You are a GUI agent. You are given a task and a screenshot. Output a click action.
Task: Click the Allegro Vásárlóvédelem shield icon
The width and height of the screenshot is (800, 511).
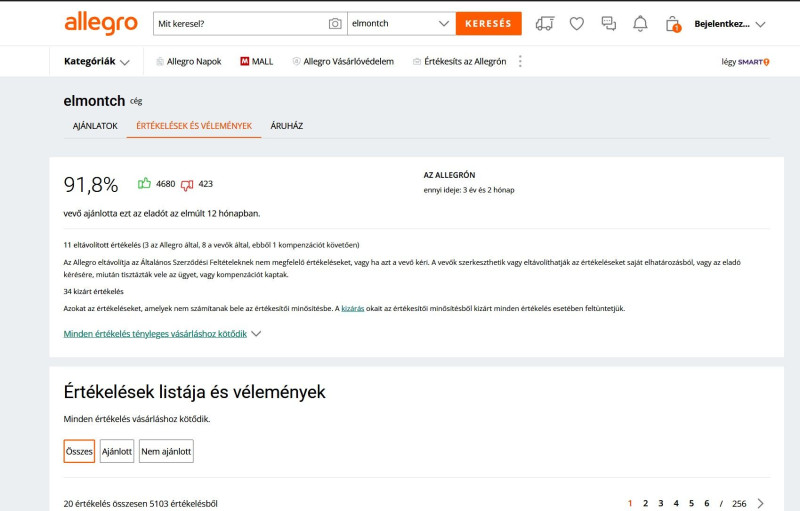pos(296,61)
